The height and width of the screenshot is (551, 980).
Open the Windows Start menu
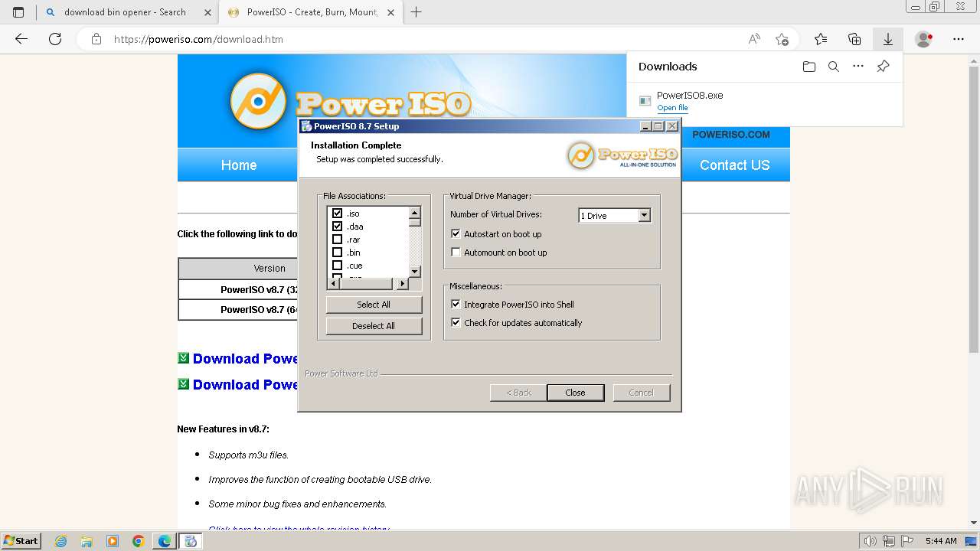[21, 541]
